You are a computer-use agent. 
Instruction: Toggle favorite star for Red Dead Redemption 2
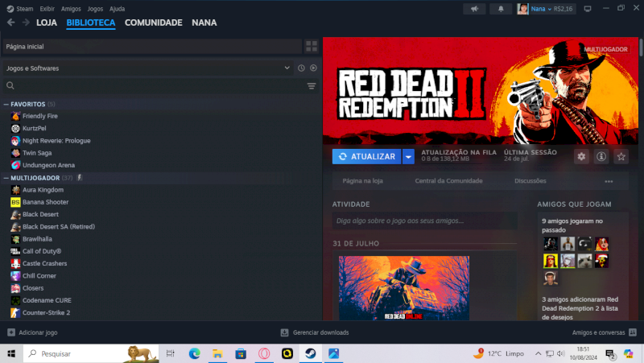coord(621,157)
